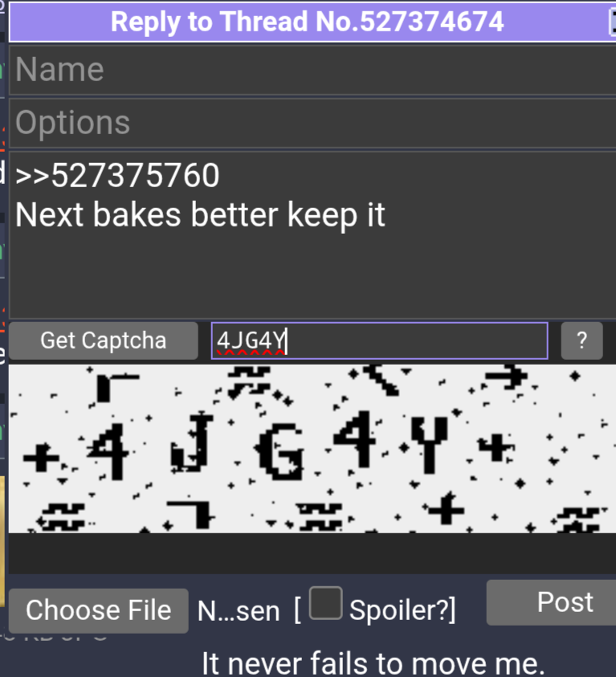616x677 pixels.
Task: Click into the Name field
Action: point(312,70)
